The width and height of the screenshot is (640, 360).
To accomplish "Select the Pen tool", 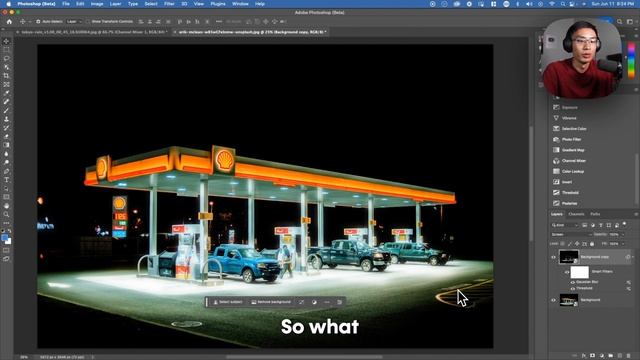I will (x=7, y=171).
